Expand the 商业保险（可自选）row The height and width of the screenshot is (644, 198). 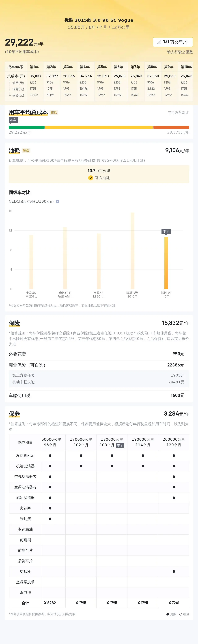[x=99, y=365]
